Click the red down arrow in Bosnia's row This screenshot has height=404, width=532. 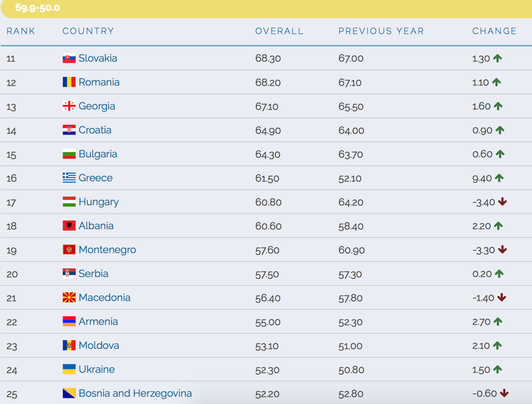point(504,393)
